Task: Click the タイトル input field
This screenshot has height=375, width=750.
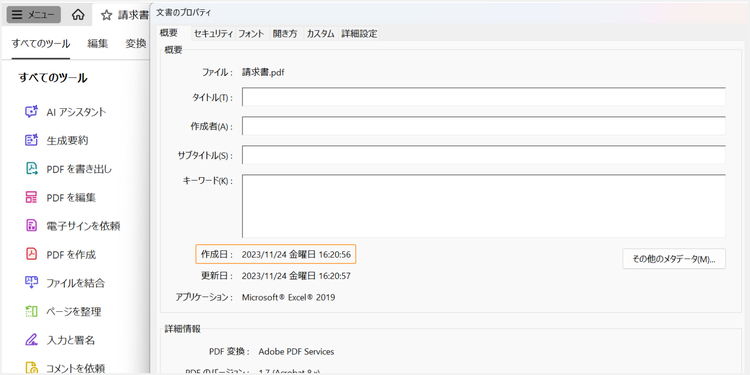Action: pyautogui.click(x=484, y=97)
